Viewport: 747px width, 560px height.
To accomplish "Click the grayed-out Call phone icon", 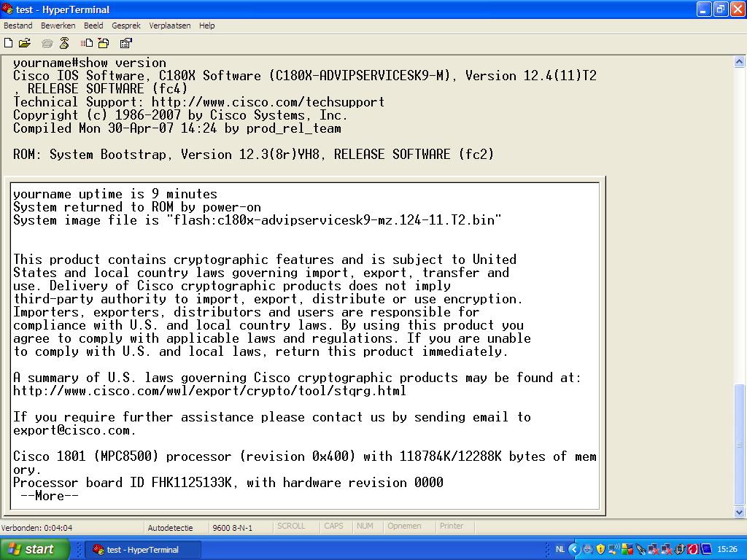I will click(47, 43).
